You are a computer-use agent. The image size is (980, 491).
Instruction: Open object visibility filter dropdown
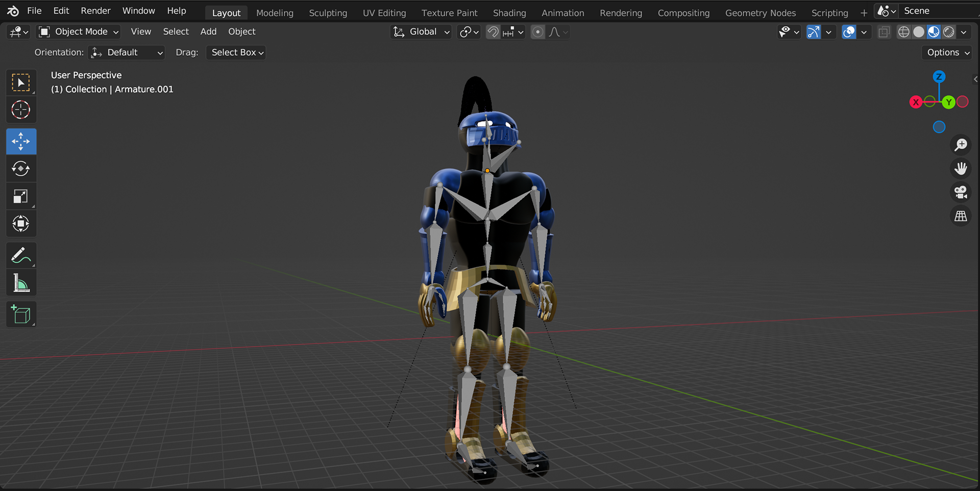(789, 32)
